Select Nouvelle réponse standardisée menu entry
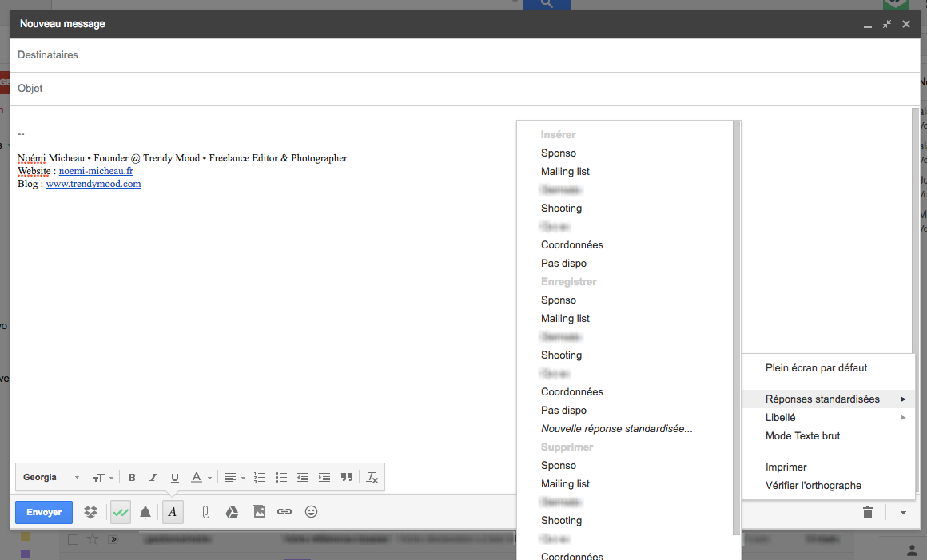This screenshot has height=560, width=927. pyautogui.click(x=617, y=429)
